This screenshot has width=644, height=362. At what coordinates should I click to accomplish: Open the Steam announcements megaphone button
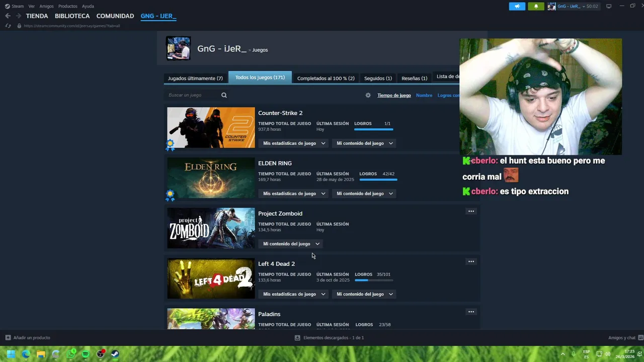pos(517,7)
